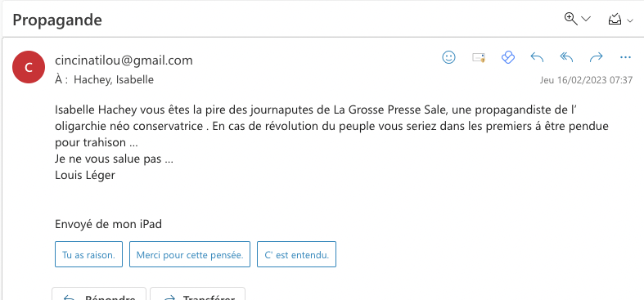Add an emoji reaction to the message
Screen dimensions: 644x300
click(448, 57)
